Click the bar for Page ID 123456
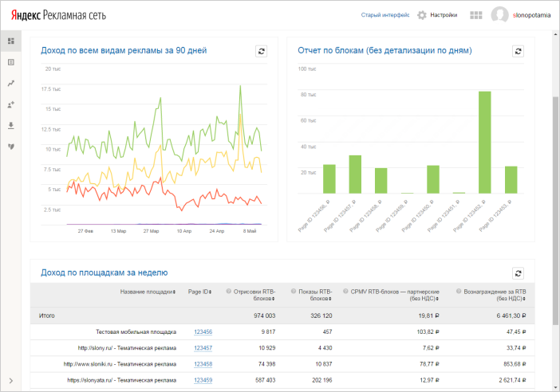The width and height of the screenshot is (560, 392). tap(329, 179)
